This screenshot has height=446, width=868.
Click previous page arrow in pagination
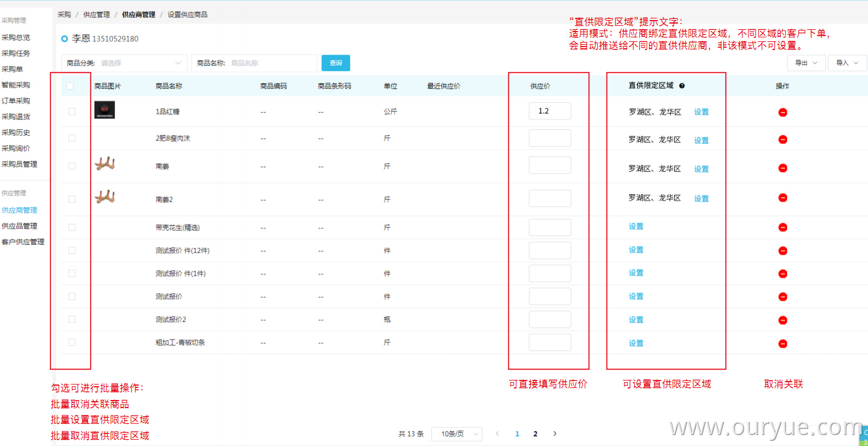498,434
